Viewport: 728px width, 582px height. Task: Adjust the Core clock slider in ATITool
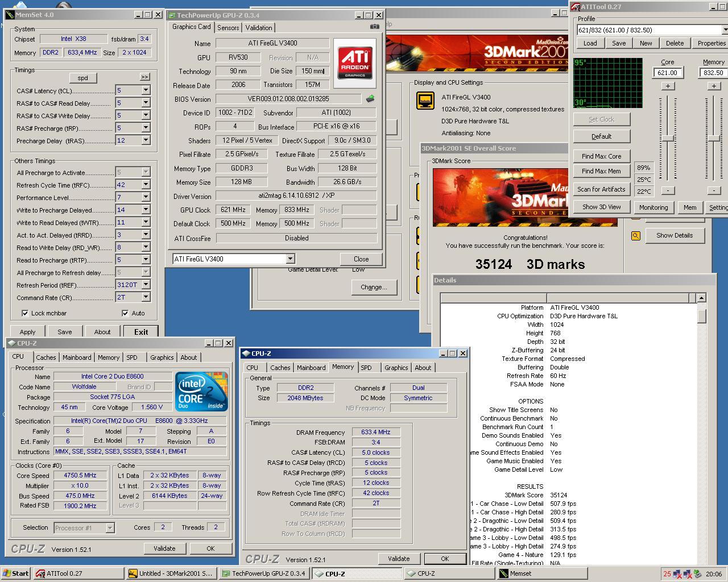coord(667,138)
